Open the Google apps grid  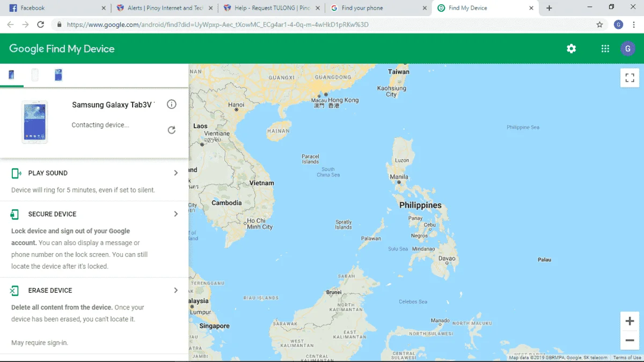click(605, 49)
